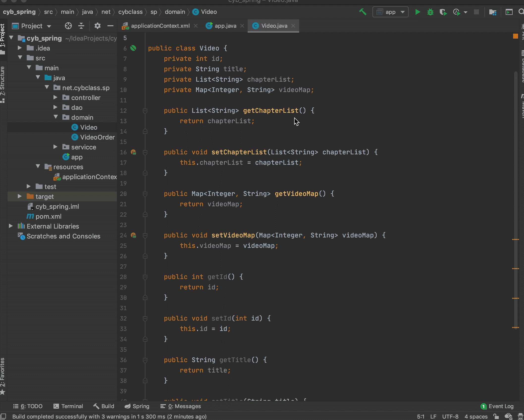Click Collapse All icon in Project panel
The width and height of the screenshot is (524, 420).
coord(81,26)
